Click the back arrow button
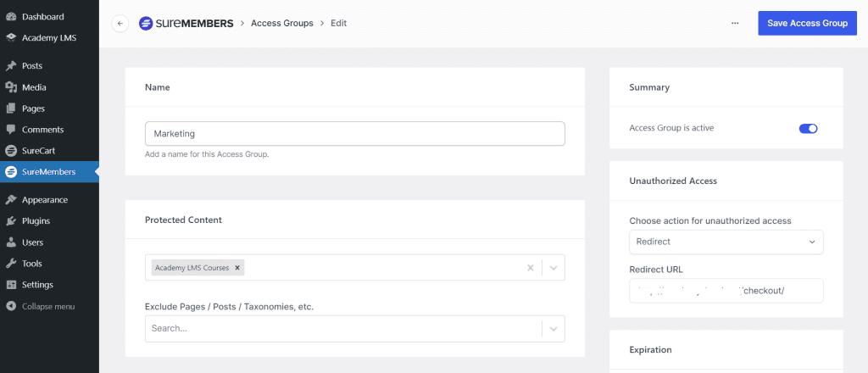This screenshot has width=868, height=373. (x=120, y=23)
